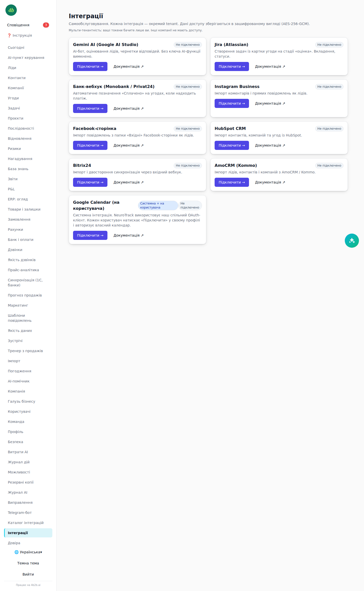Open Bitrix24 Документація link
The image size is (364, 591).
(x=129, y=182)
